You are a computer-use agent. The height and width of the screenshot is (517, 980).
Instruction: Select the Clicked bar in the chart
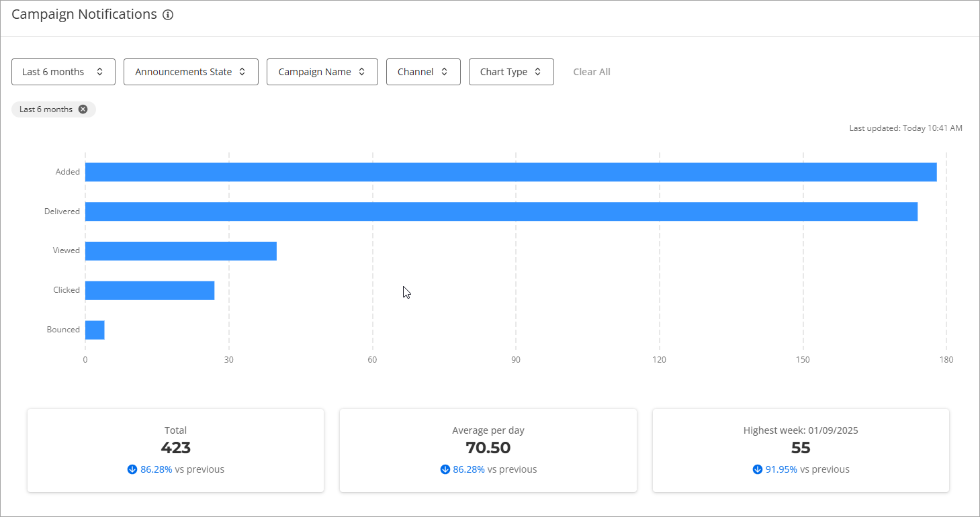click(150, 291)
